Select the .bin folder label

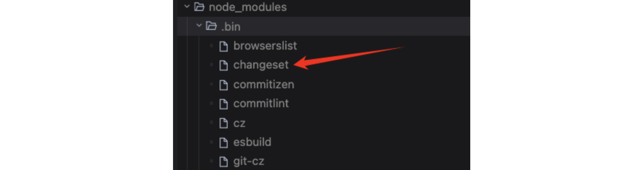pyautogui.click(x=231, y=27)
